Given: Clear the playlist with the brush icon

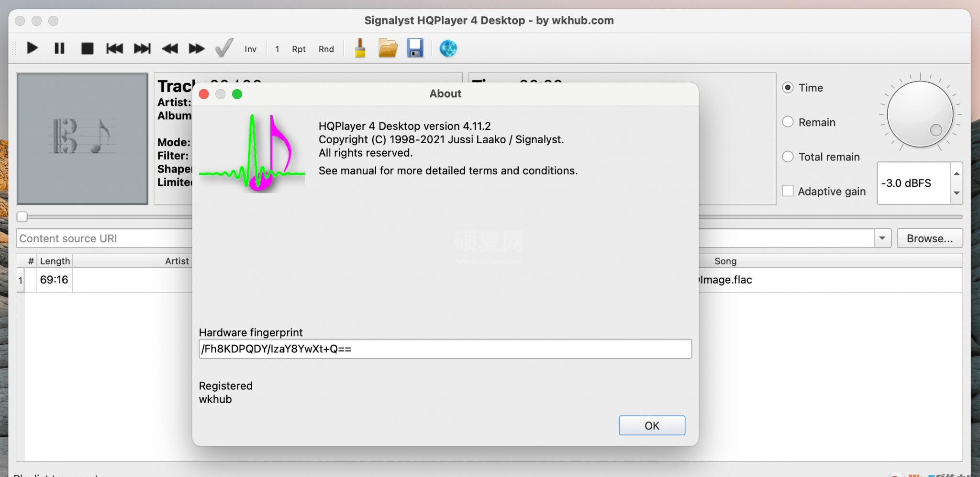Looking at the screenshot, I should [360, 48].
